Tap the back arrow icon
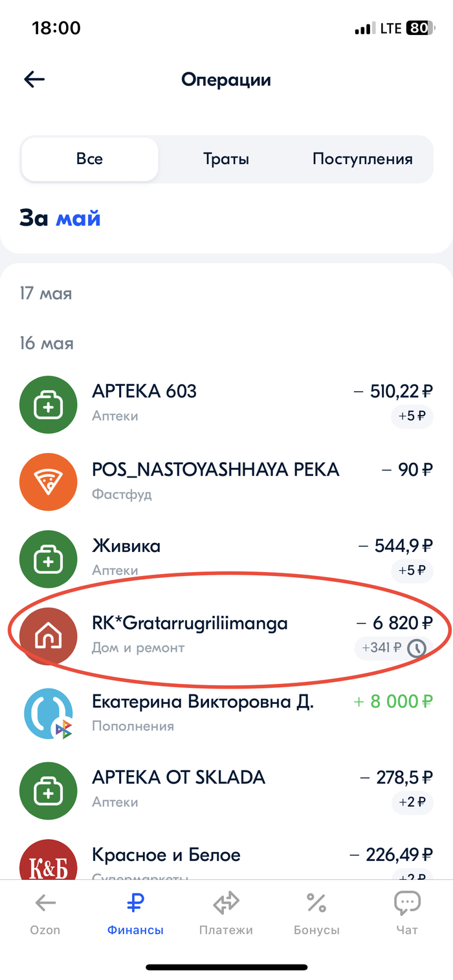 [34, 80]
